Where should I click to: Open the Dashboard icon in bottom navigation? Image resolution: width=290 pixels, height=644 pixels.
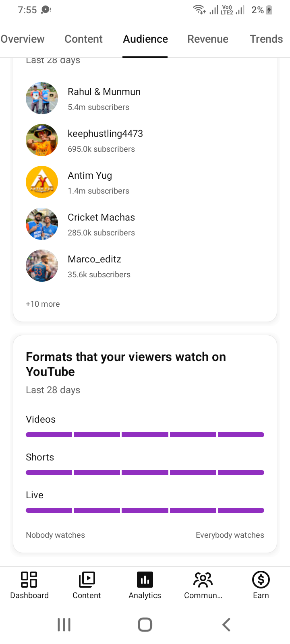[29, 580]
